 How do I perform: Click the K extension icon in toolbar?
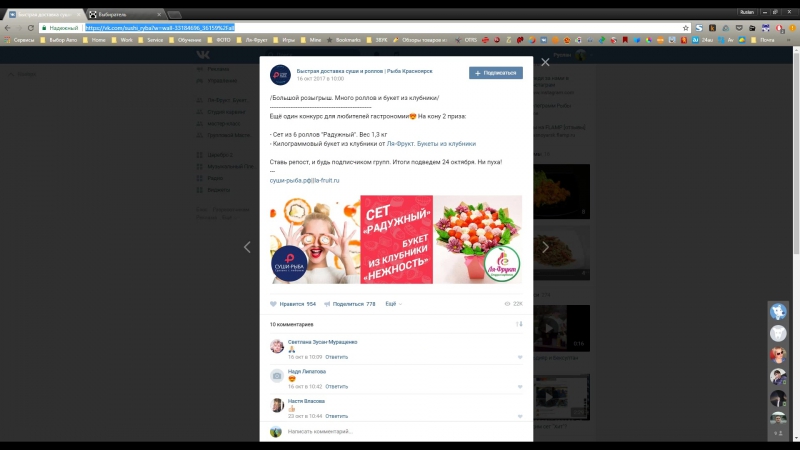point(712,28)
